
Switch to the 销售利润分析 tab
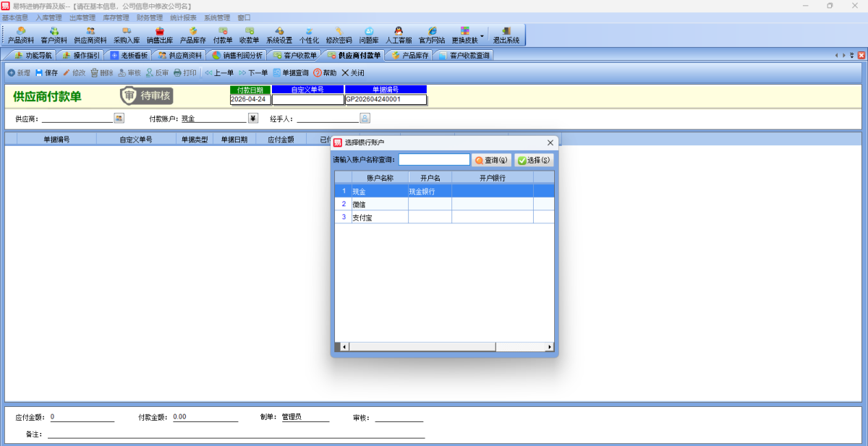pos(237,55)
